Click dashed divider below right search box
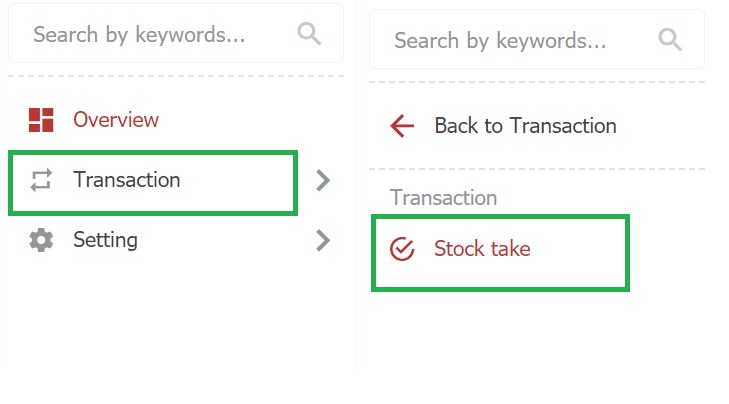 click(536, 82)
